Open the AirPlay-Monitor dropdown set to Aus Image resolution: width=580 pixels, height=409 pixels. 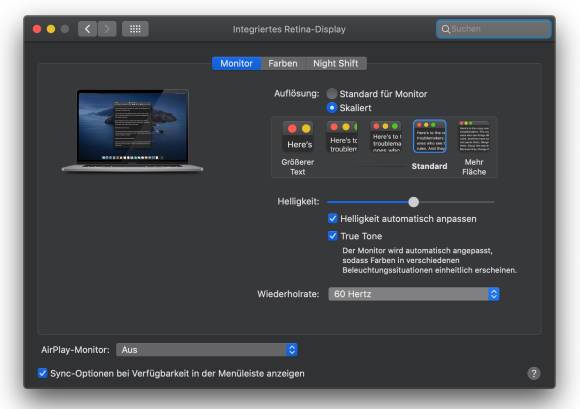pyautogui.click(x=207, y=349)
